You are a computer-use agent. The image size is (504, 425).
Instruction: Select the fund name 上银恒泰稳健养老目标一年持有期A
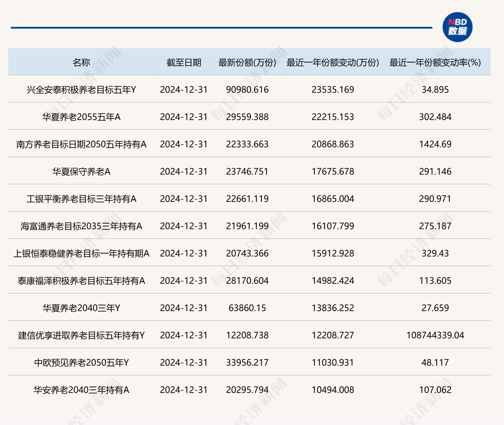81,253
